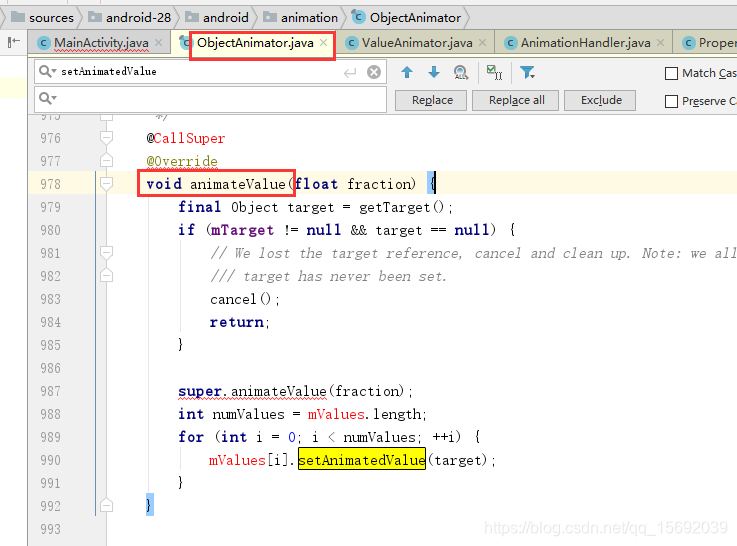737x546 pixels.
Task: Collapse fold marker on line 976
Action: coord(107,138)
